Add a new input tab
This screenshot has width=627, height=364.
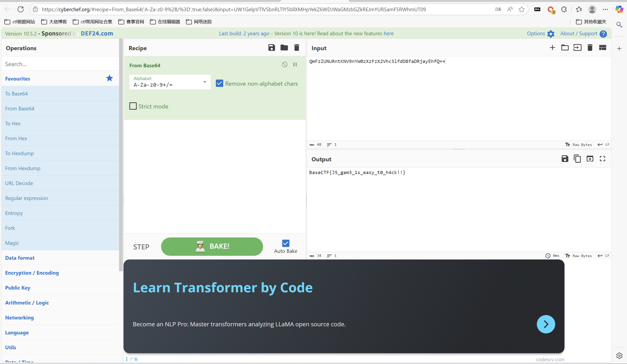tap(552, 47)
